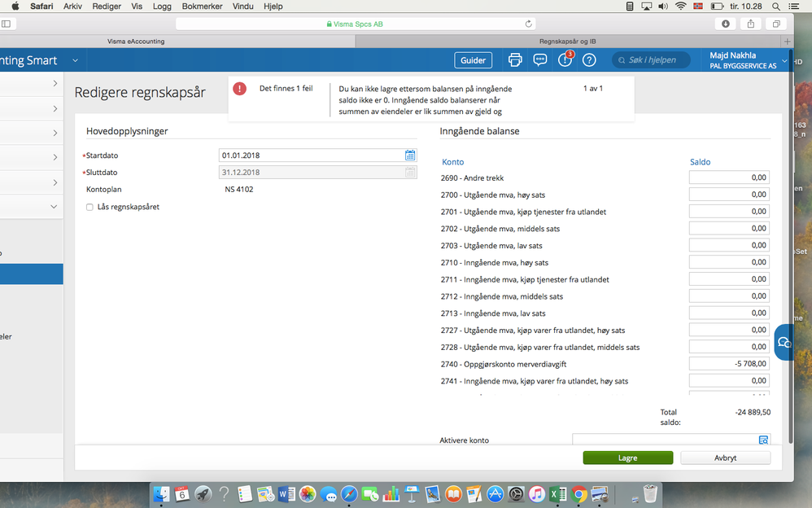Switch to the Visma eAccounting tab
This screenshot has width=812, height=508.
tap(136, 42)
